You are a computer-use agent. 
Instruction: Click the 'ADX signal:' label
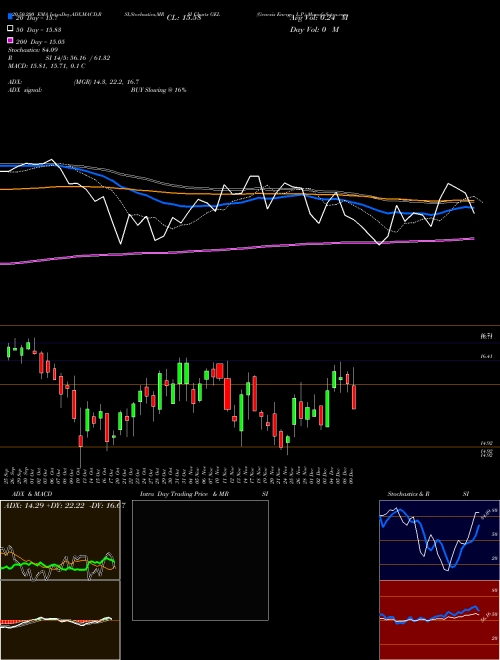25,90
